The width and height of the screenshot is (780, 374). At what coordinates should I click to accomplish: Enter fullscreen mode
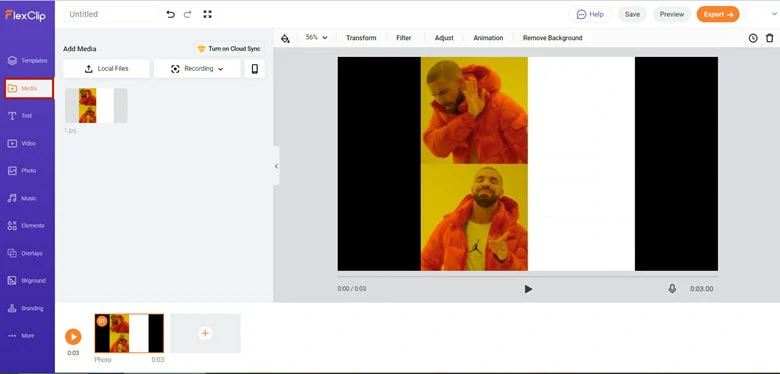[207, 14]
